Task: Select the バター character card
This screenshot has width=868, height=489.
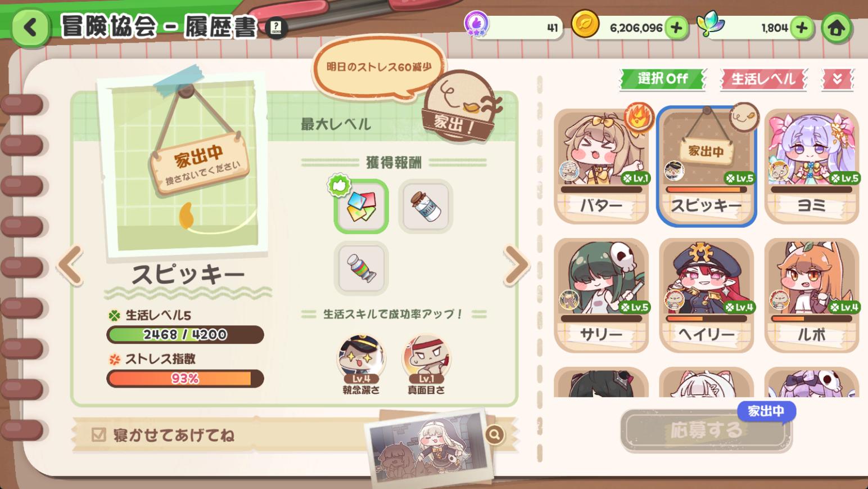Action: click(x=601, y=166)
